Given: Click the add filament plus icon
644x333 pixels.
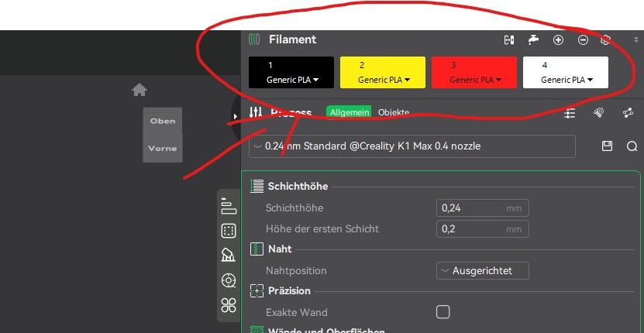Looking at the screenshot, I should pos(558,39).
